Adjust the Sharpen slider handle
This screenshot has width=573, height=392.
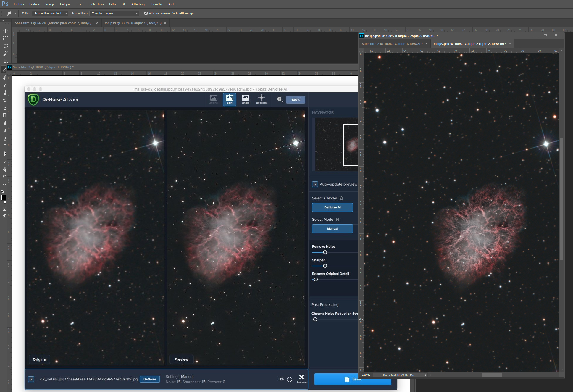[x=325, y=266]
